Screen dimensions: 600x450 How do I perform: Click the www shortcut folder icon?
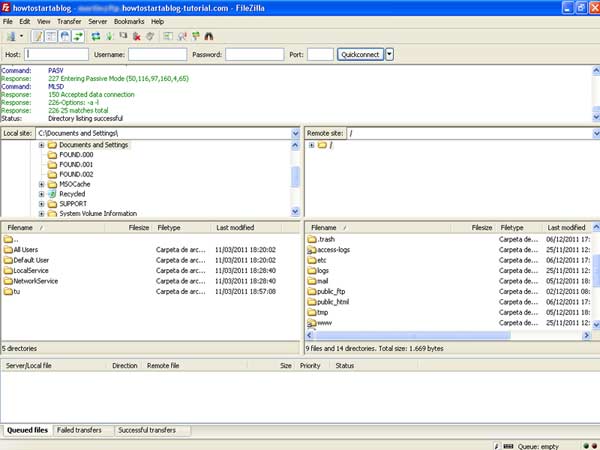(312, 323)
